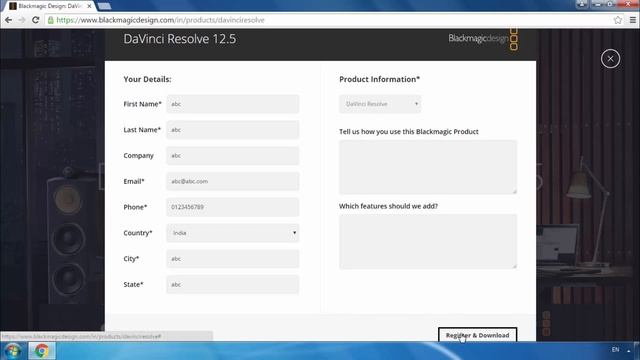The width and height of the screenshot is (640, 360).
Task: Click the browser forward arrow
Action: coord(22,20)
